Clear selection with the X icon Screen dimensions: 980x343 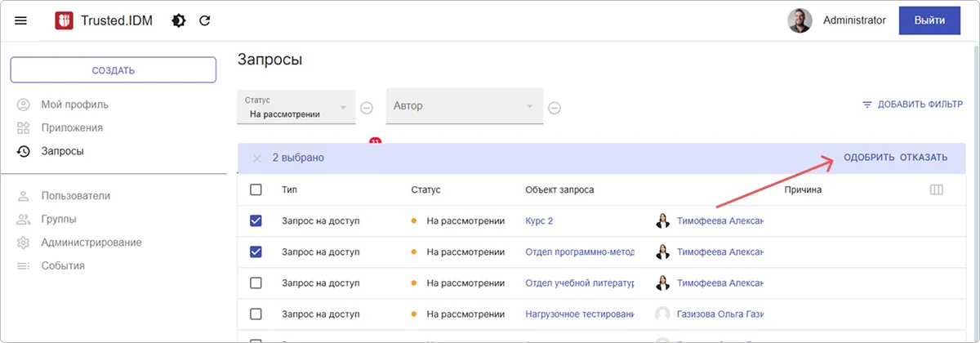click(x=256, y=158)
